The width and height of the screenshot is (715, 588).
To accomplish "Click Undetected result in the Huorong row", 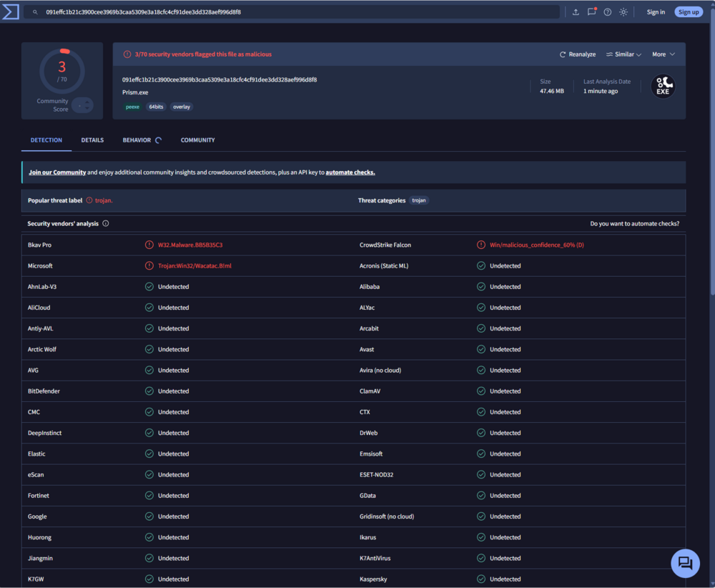I will click(x=173, y=537).
